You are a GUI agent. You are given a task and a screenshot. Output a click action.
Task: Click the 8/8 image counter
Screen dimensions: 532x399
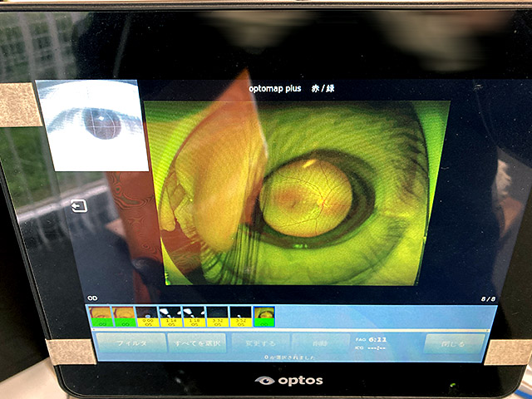click(x=488, y=299)
